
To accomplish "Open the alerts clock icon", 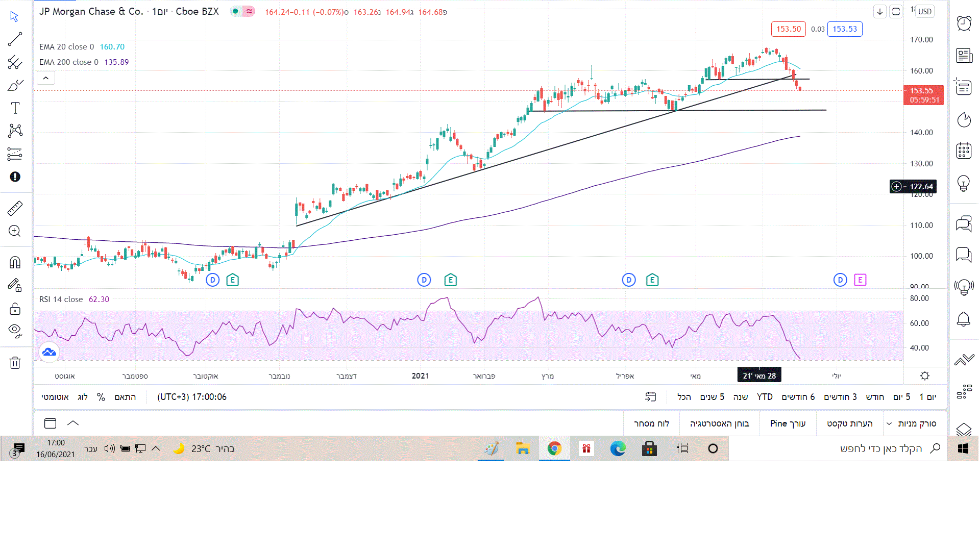I will coord(964,23).
